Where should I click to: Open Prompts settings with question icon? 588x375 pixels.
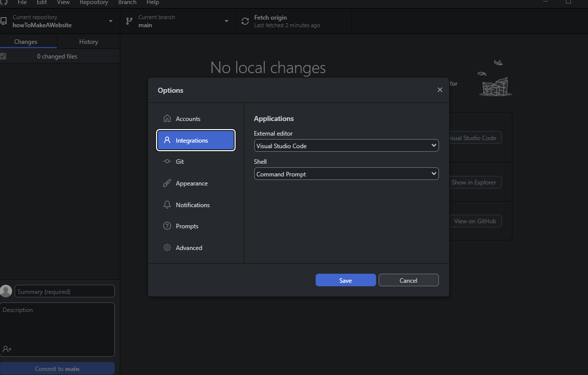coord(167,226)
